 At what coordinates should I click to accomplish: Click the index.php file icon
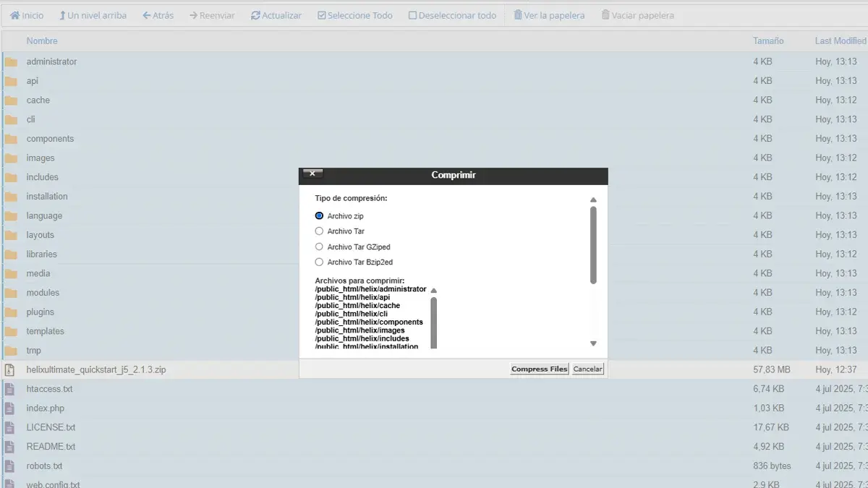coord(10,408)
